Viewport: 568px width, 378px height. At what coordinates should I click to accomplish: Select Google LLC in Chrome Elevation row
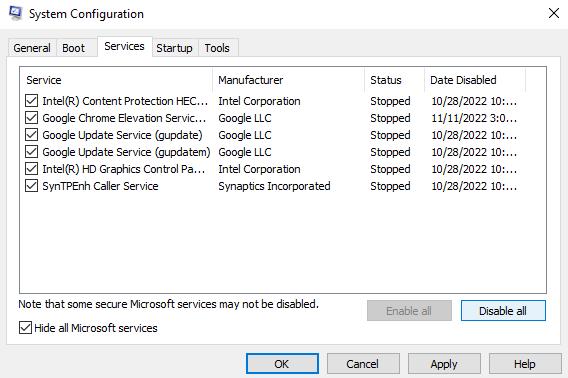tap(245, 118)
